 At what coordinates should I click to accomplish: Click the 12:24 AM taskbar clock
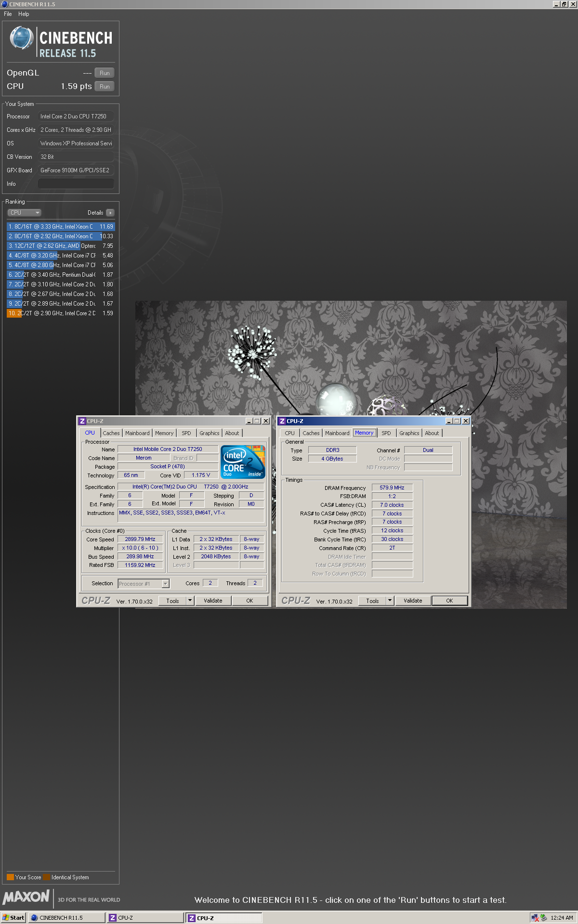[x=562, y=918]
